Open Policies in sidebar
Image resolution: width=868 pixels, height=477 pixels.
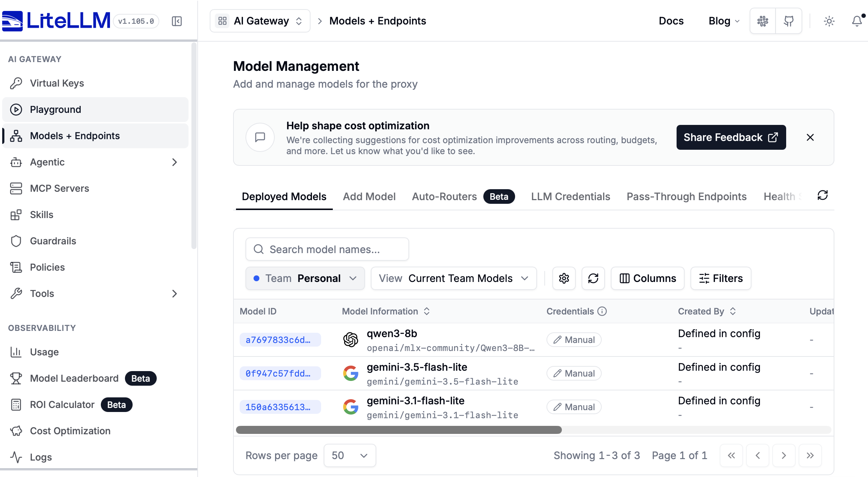click(95, 267)
